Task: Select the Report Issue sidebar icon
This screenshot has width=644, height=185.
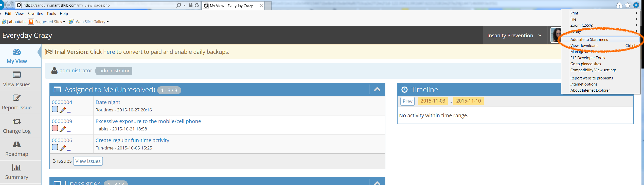Action: 17,98
